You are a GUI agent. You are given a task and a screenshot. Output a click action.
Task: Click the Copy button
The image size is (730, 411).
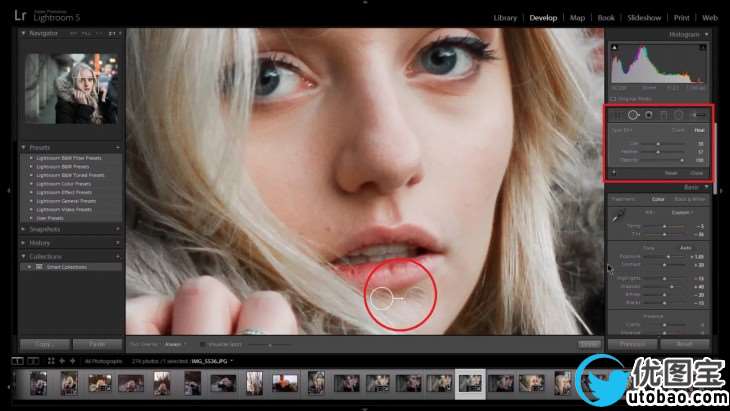click(43, 344)
